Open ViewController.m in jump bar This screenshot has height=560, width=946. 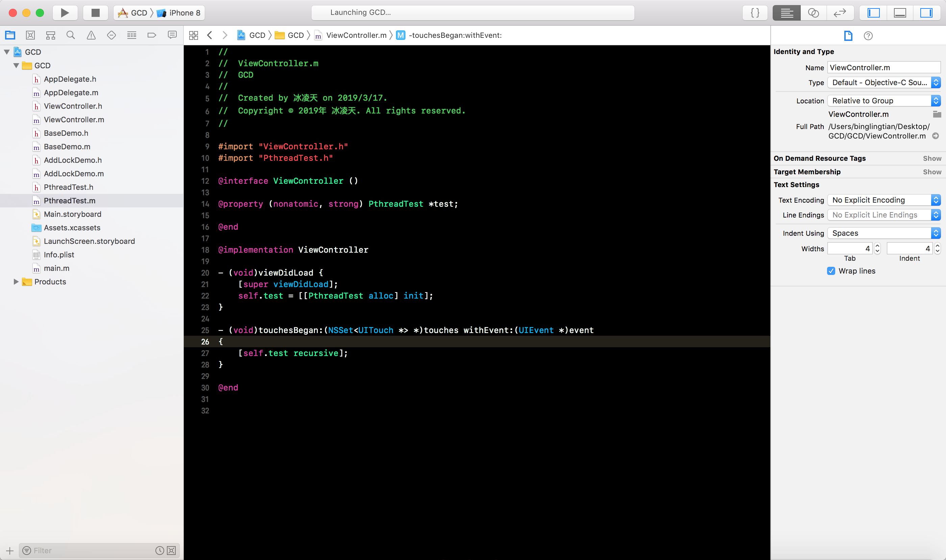pyautogui.click(x=351, y=35)
